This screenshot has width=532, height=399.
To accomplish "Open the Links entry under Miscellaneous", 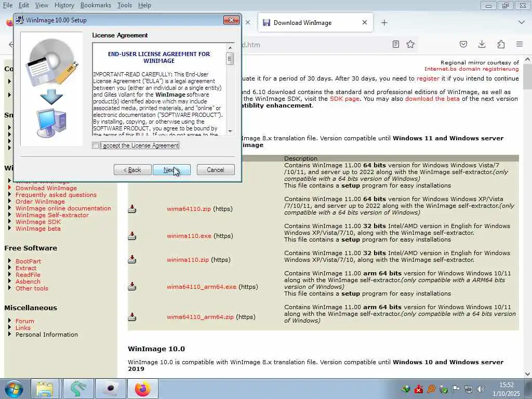I will pos(23,328).
